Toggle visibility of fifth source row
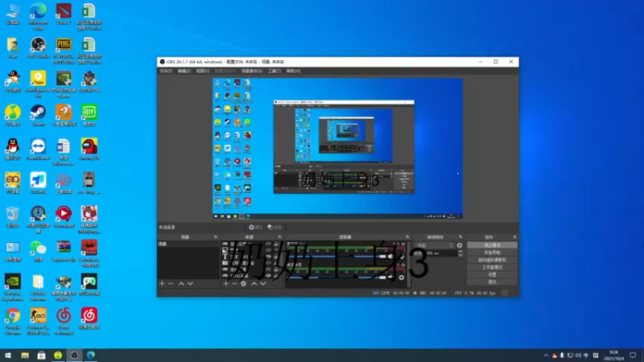644x362 pixels. (268, 269)
